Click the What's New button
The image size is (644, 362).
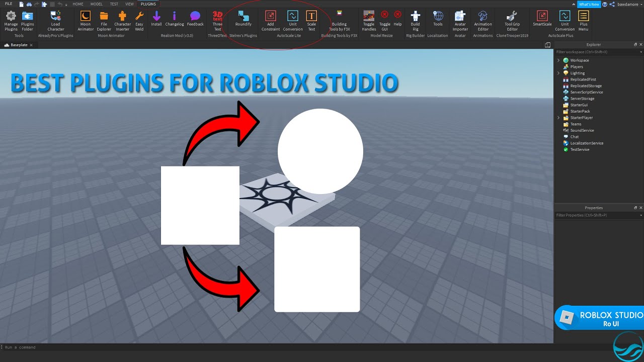[x=589, y=4]
